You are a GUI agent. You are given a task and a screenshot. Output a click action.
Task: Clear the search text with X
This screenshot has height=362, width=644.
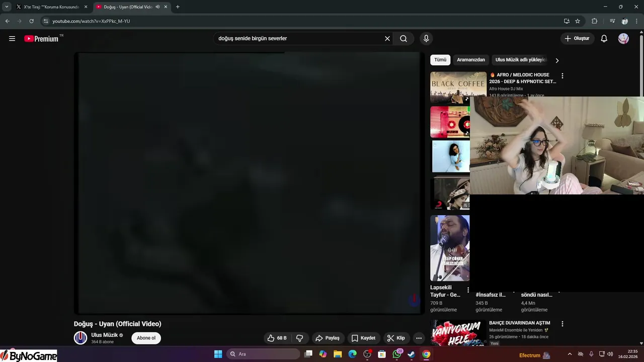pyautogui.click(x=387, y=39)
